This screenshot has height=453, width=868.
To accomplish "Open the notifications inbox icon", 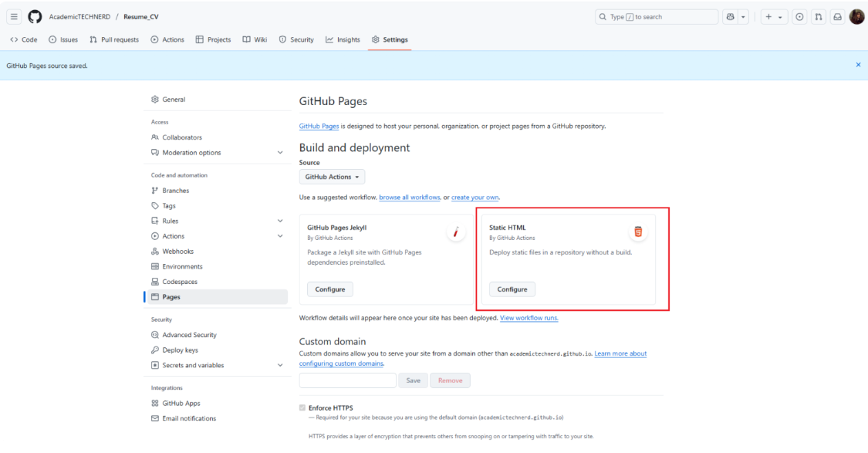I will [x=838, y=17].
